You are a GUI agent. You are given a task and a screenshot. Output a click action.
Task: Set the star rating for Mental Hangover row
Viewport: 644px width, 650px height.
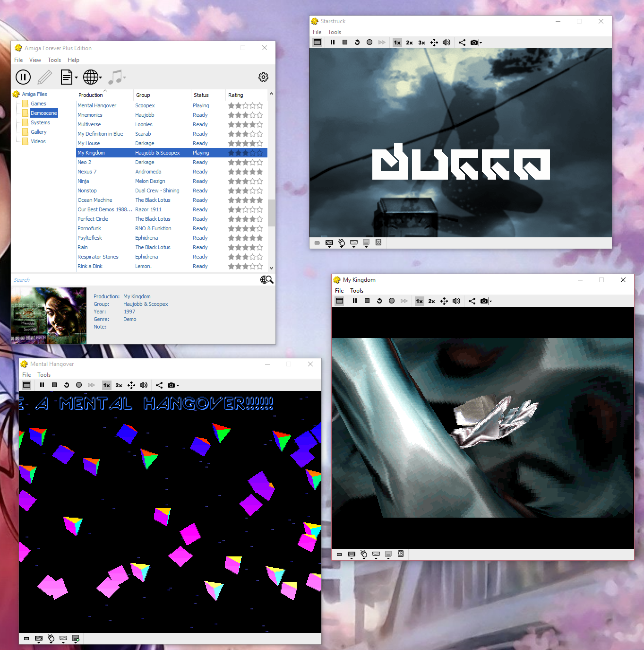[246, 105]
